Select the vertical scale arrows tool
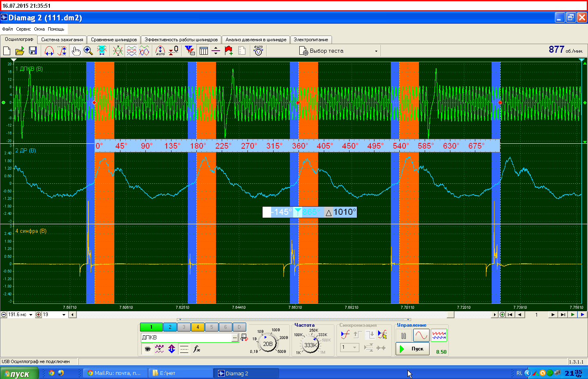This screenshot has height=379, width=588. [62, 51]
